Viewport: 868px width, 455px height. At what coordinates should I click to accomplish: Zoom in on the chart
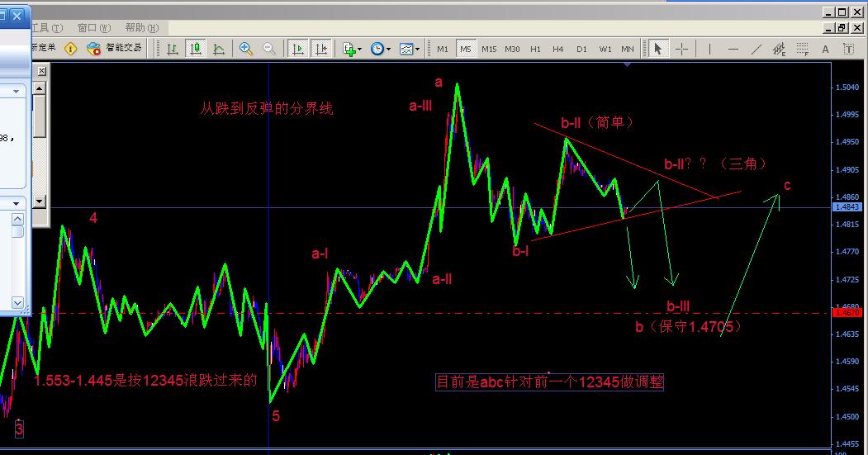246,49
